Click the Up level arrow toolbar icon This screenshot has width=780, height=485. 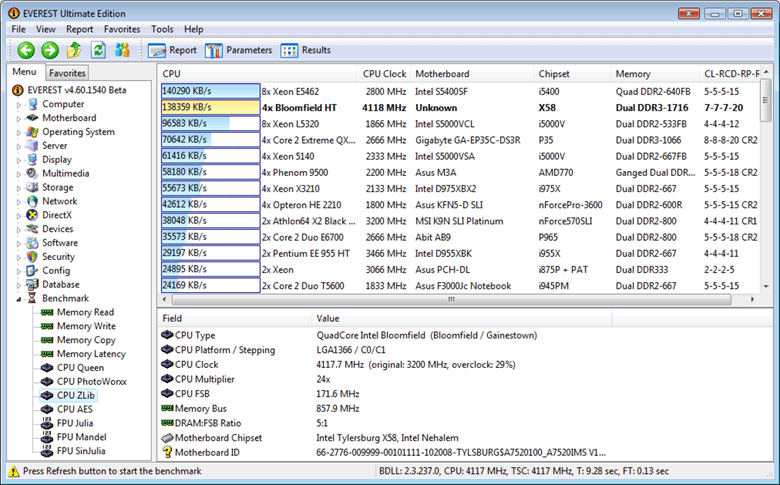pos(74,50)
